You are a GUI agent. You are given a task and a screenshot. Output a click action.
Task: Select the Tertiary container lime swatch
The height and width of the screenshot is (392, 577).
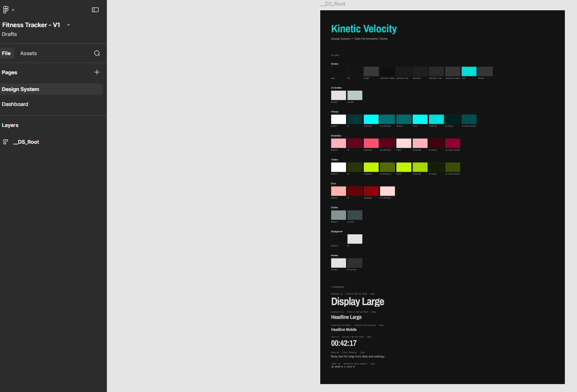[x=371, y=167]
